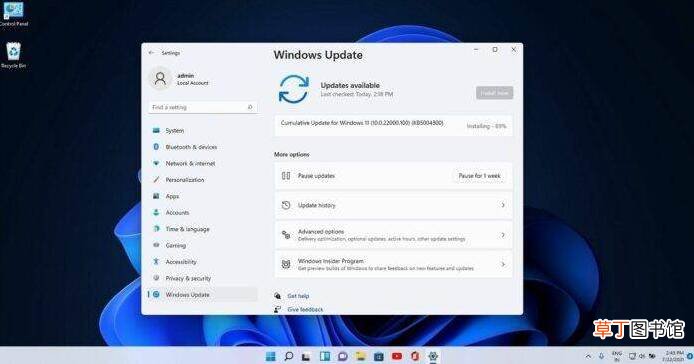Click the Pause updates icon
Image resolution: width=694 pixels, height=364 pixels.
click(286, 176)
